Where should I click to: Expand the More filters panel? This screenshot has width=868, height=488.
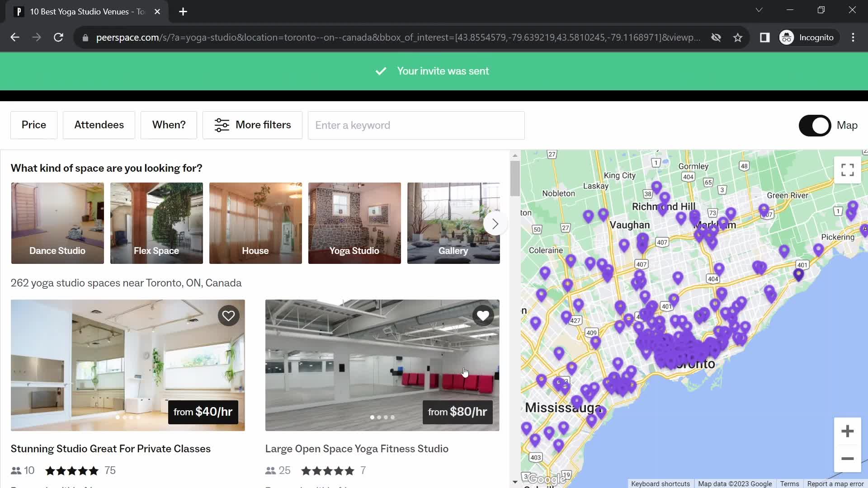253,125
